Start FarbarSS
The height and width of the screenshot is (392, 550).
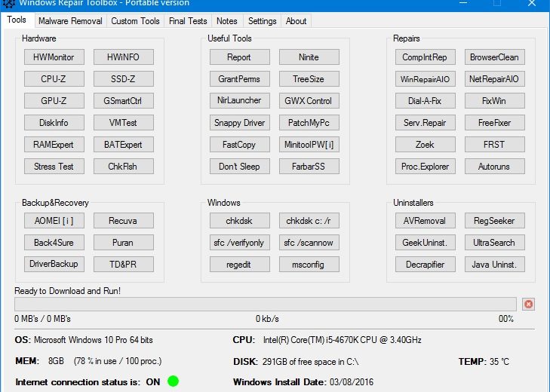[x=309, y=166]
